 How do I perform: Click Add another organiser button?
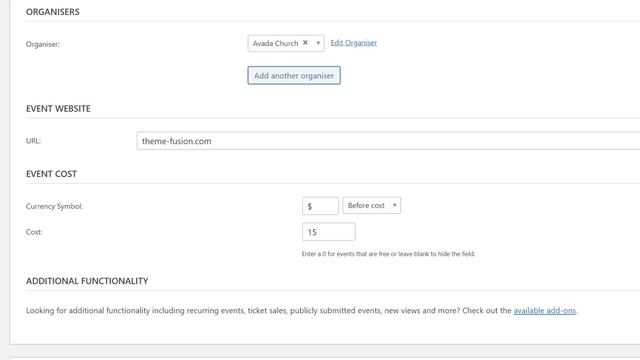coord(294,76)
